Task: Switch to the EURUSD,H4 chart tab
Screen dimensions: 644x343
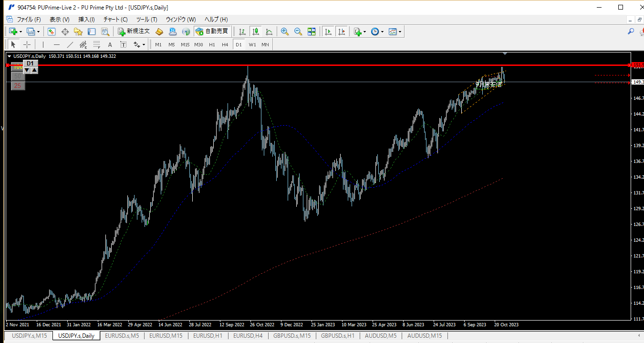Action: coord(248,336)
